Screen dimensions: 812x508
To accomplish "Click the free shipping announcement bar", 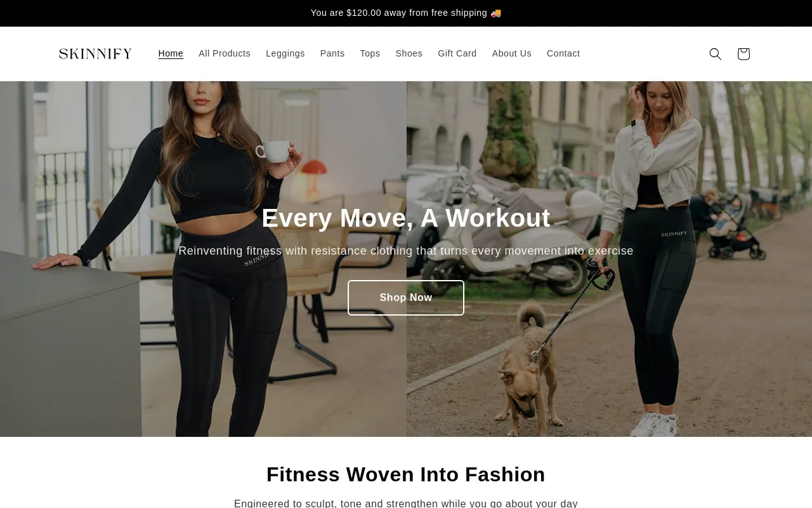I will coord(406,13).
